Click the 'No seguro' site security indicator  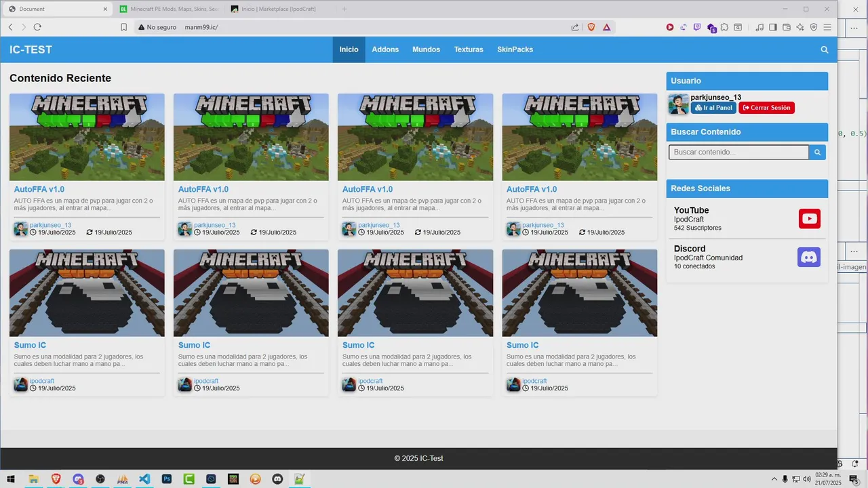point(157,27)
